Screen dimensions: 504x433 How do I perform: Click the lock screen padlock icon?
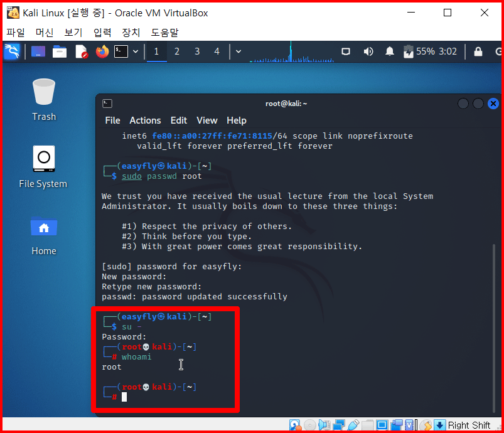tap(478, 51)
